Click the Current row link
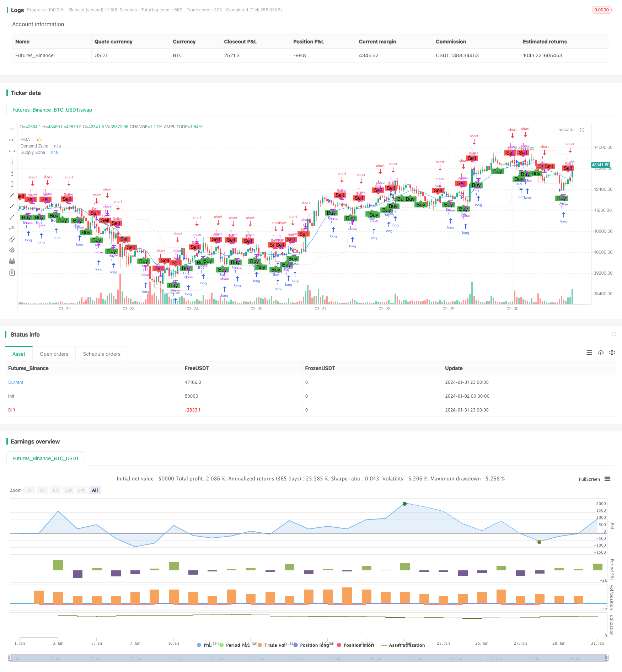This screenshot has height=672, width=622. (16, 382)
